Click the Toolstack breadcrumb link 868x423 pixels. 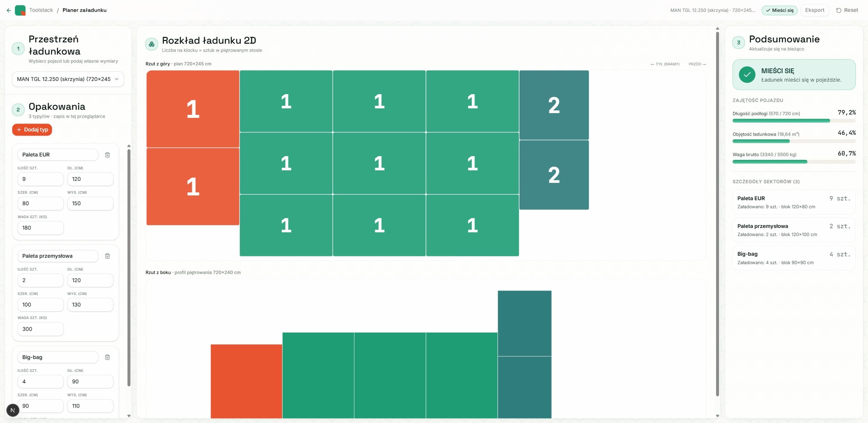41,10
